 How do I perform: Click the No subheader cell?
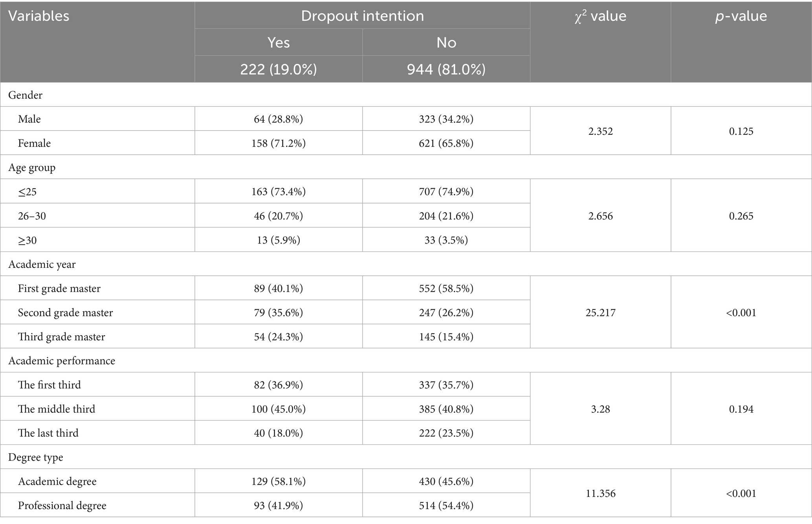(x=446, y=42)
